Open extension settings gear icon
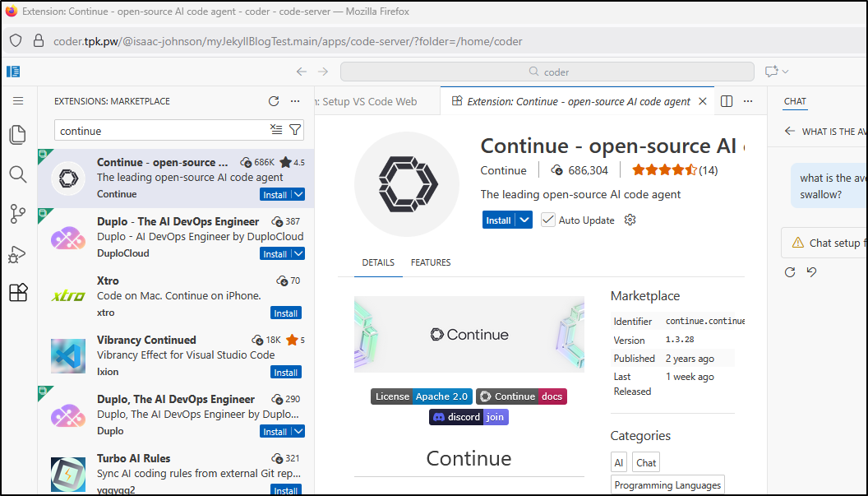The image size is (868, 496). coord(630,220)
